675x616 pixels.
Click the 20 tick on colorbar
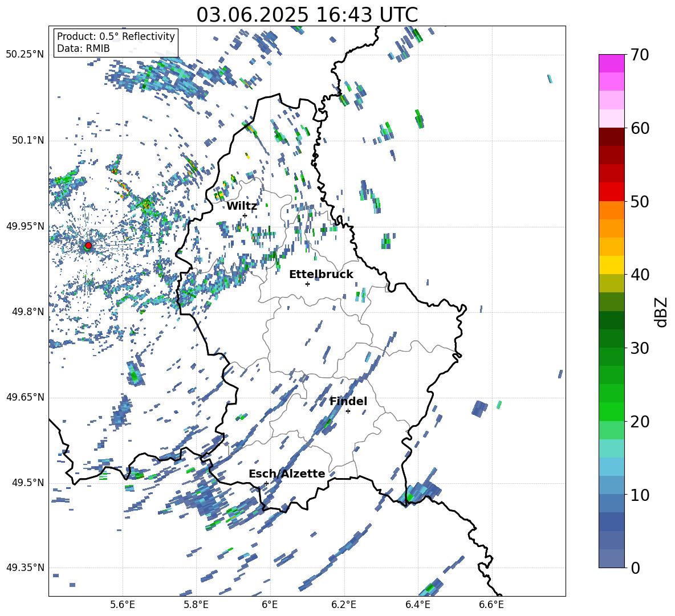tap(640, 422)
